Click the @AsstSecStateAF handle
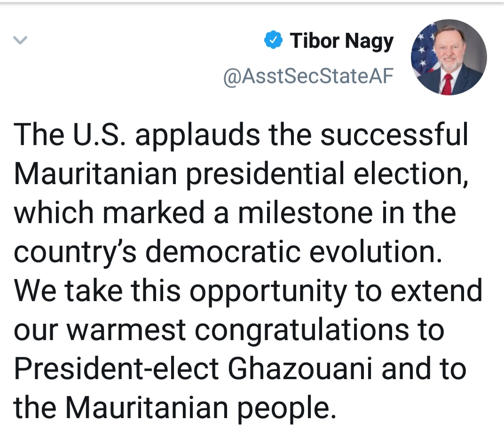Viewport: 504px width, 436px height. [x=308, y=76]
